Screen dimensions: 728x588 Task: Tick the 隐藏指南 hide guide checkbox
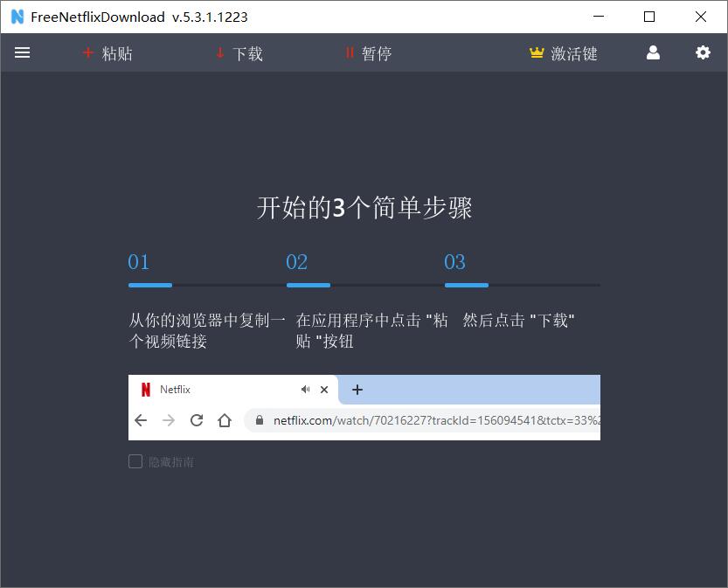coord(135,461)
